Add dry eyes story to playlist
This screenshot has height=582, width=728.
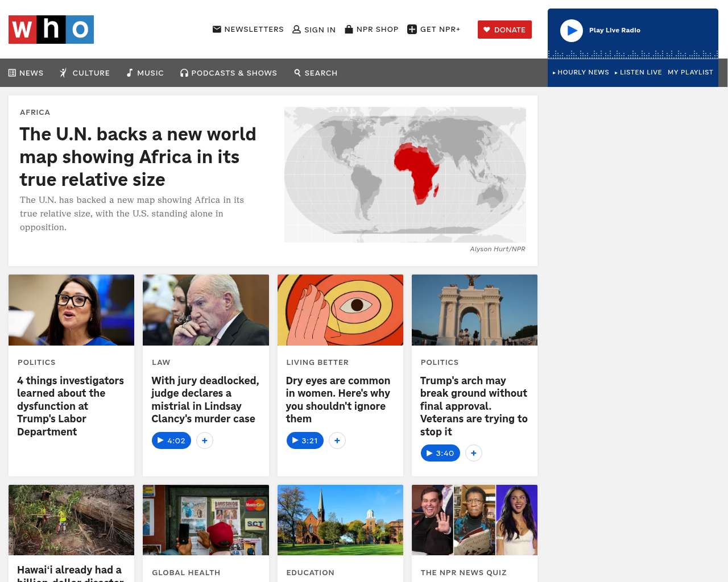pos(337,440)
